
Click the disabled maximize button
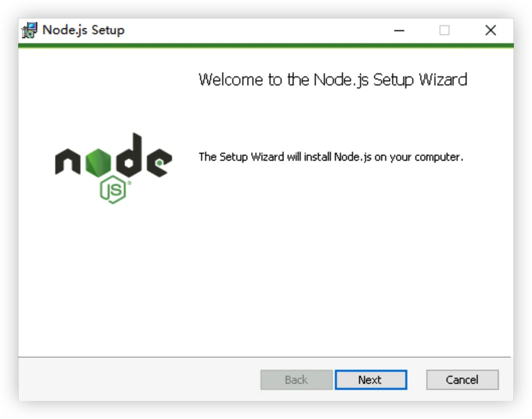pos(445,30)
